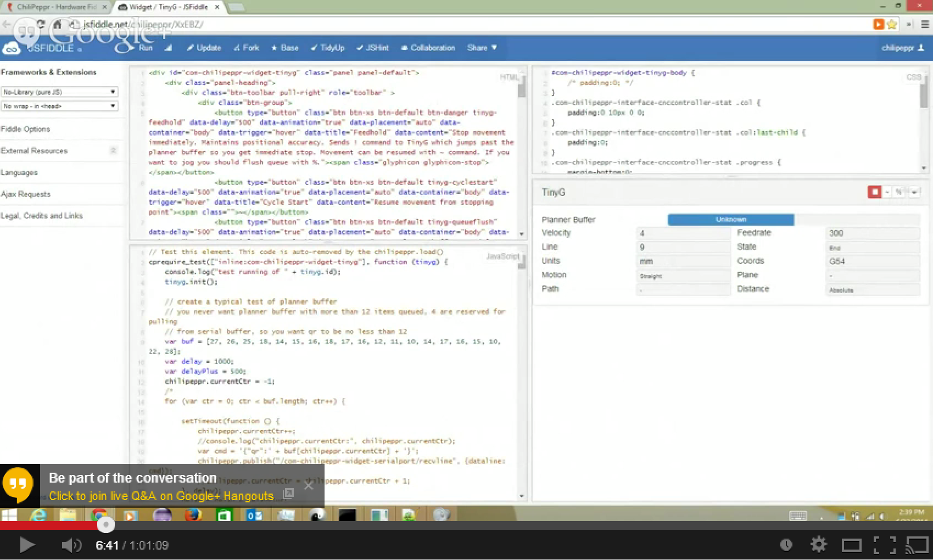Click orange extension icon in address bar

tap(879, 24)
